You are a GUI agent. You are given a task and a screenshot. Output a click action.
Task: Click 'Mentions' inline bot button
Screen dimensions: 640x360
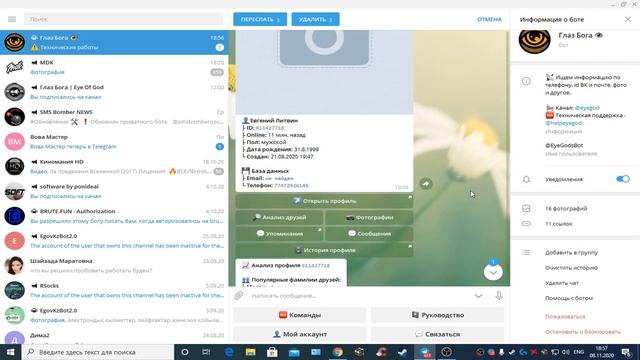pos(279,233)
